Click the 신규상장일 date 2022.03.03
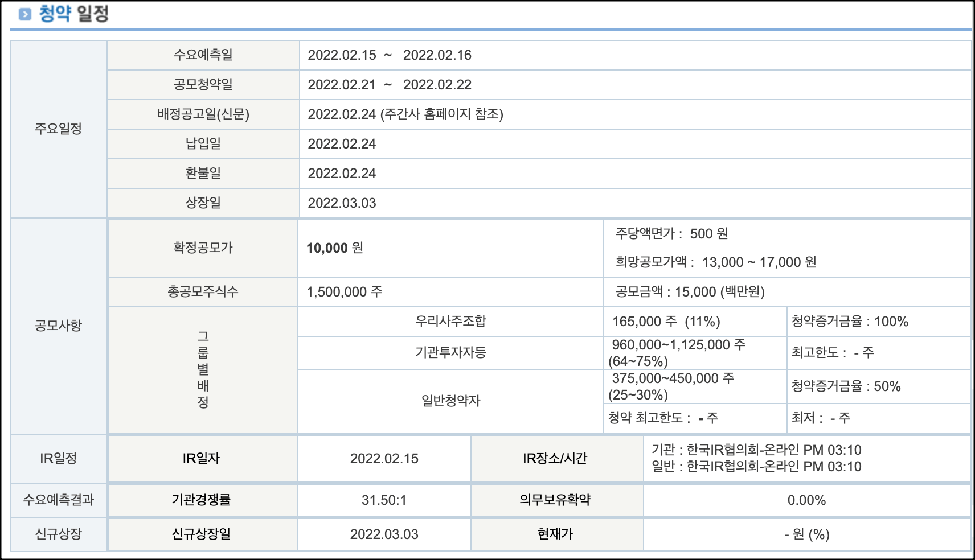975x560 pixels. point(384,534)
